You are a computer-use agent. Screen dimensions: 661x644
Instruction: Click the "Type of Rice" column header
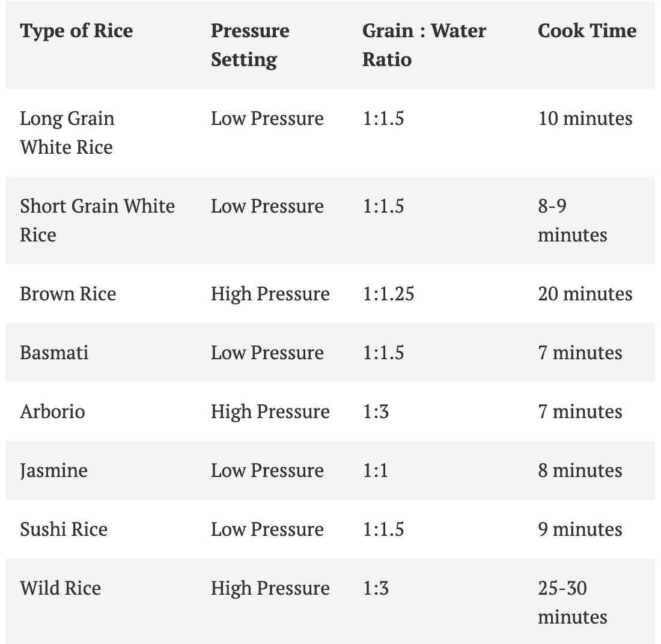click(x=76, y=31)
